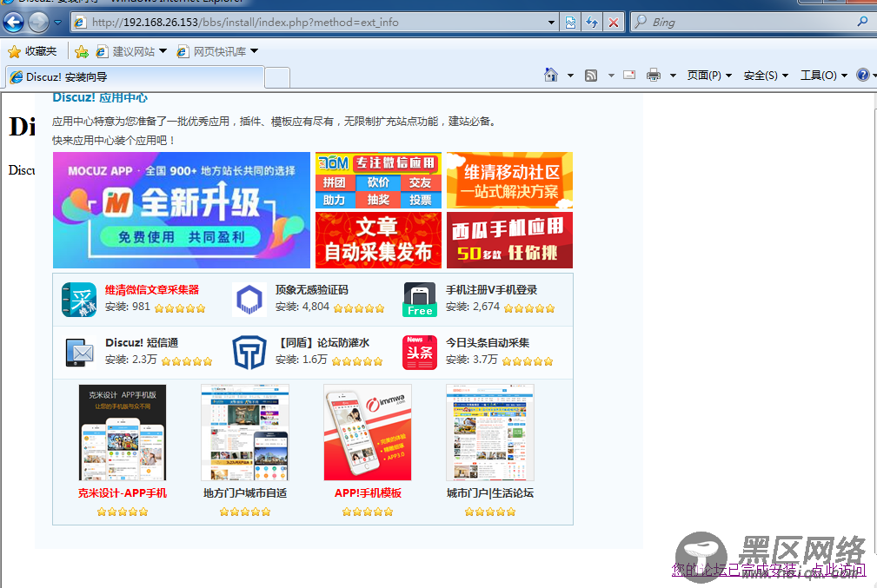Click the 您的论坛已完成安装，点此访问 link
Viewport: 877px width, 588px height.
pos(768,570)
